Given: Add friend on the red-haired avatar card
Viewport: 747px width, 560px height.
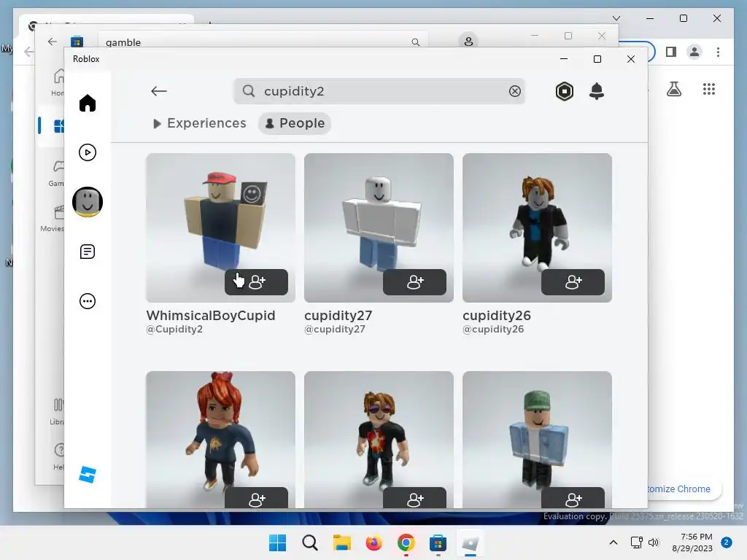Looking at the screenshot, I should (x=256, y=498).
